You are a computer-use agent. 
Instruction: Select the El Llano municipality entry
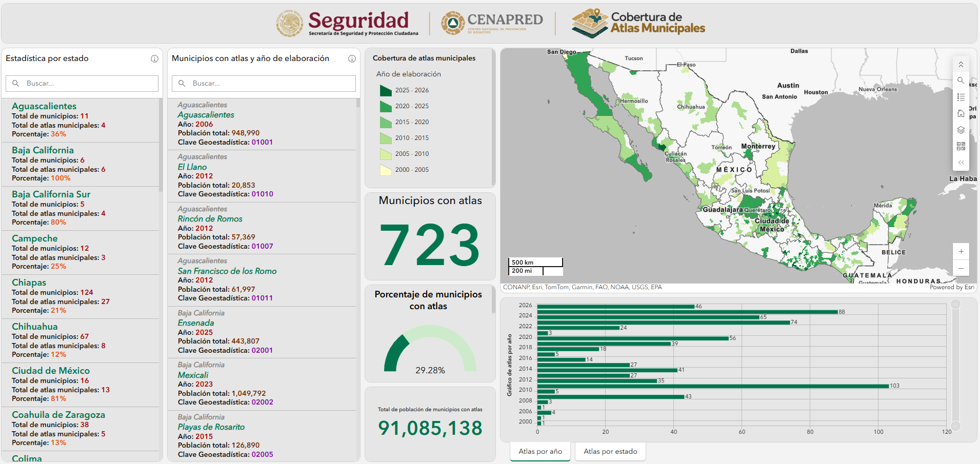pos(262,176)
